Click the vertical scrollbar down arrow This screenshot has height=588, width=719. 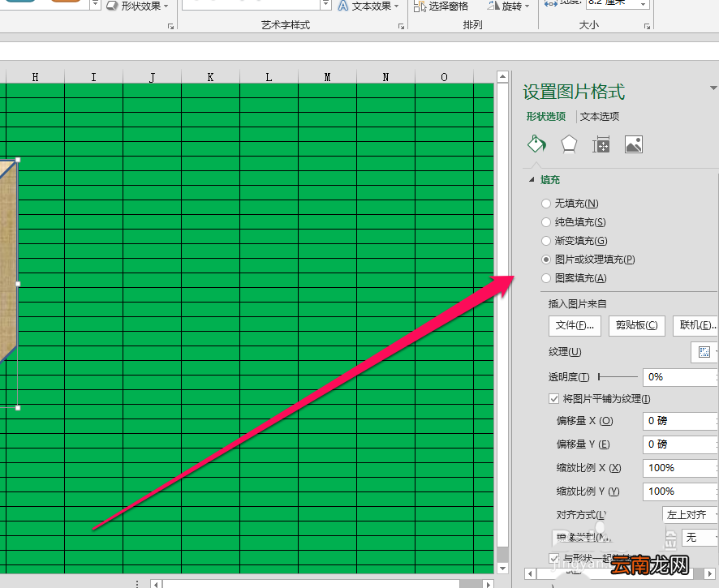tap(502, 569)
